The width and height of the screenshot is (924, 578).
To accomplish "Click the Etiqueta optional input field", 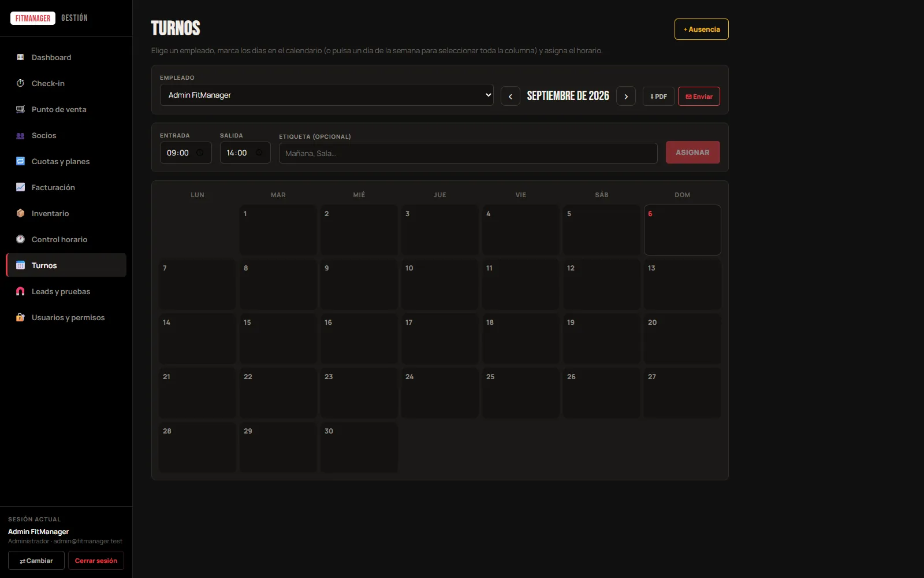I will coord(468,153).
